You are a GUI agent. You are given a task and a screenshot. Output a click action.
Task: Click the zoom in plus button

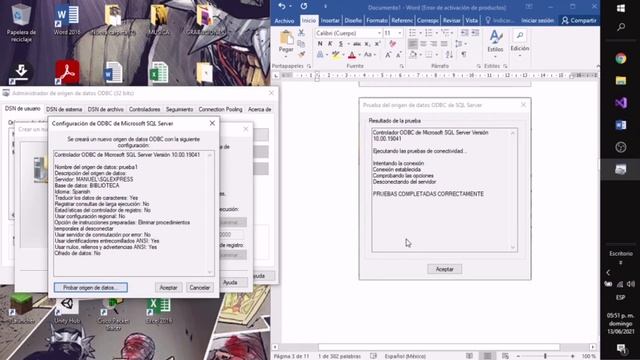click(572, 356)
